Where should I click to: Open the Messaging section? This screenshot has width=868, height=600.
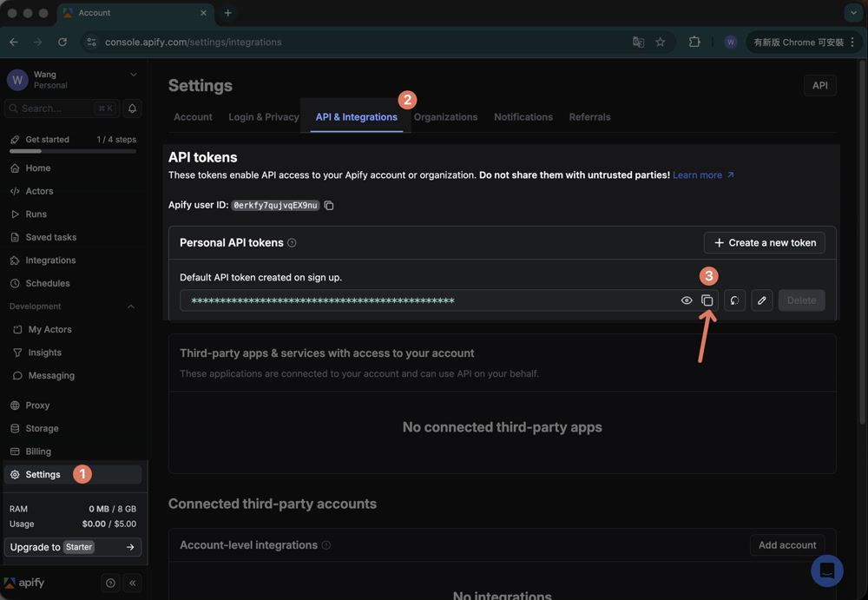point(48,375)
